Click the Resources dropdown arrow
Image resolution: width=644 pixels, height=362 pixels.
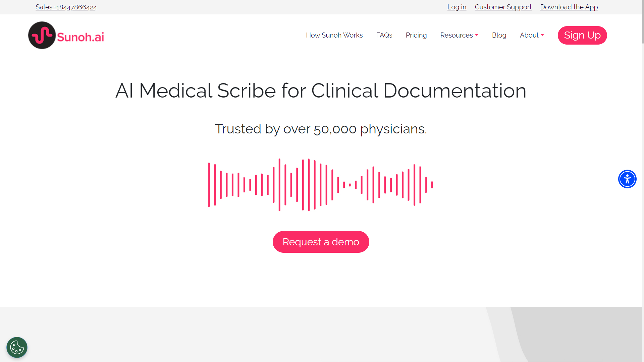[x=477, y=35]
